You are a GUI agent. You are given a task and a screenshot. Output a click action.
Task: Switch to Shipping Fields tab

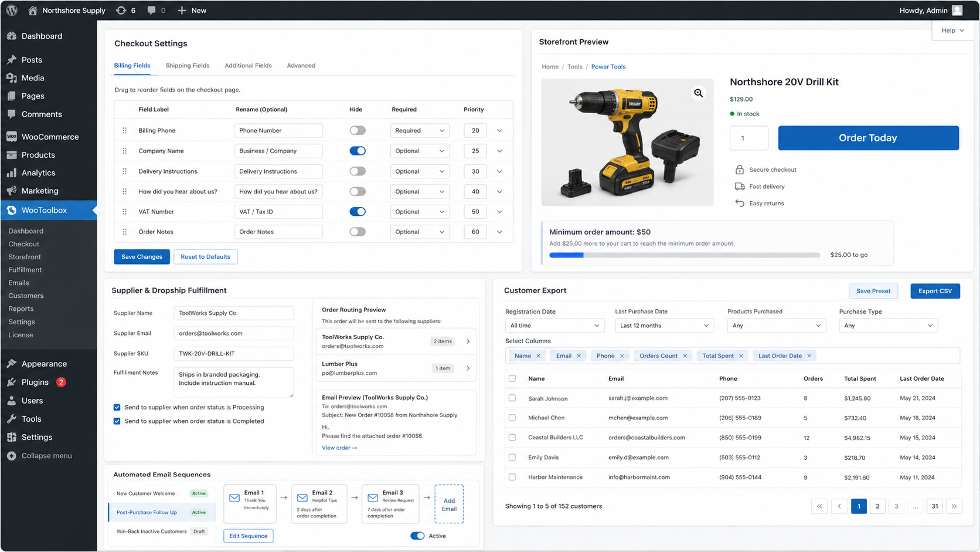(187, 66)
